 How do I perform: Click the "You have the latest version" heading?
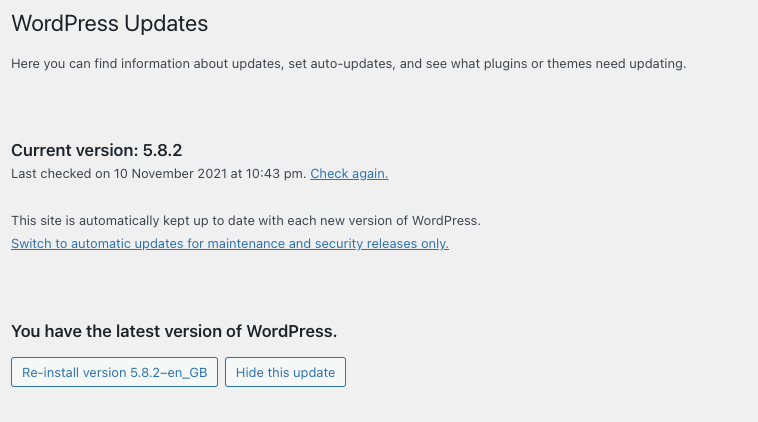click(174, 331)
